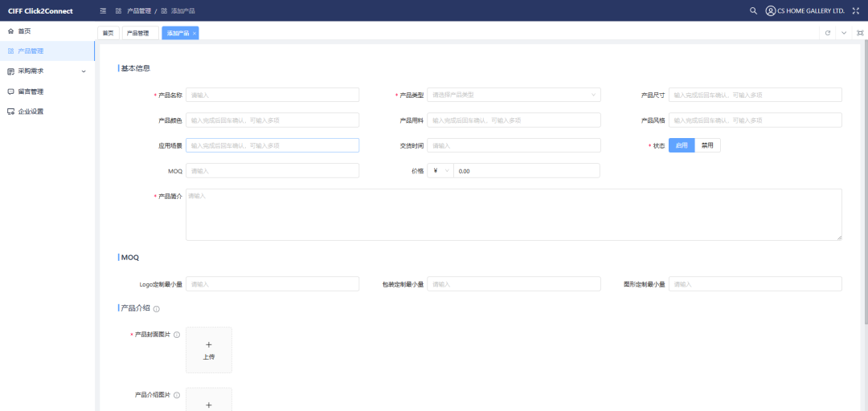Open the 产品类型 dropdown
The image size is (868, 411).
tap(514, 95)
